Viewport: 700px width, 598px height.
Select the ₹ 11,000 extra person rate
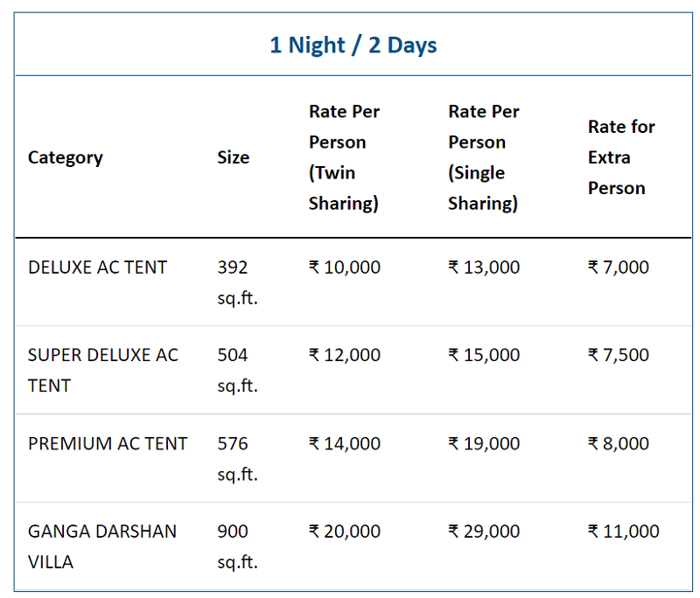point(624,531)
